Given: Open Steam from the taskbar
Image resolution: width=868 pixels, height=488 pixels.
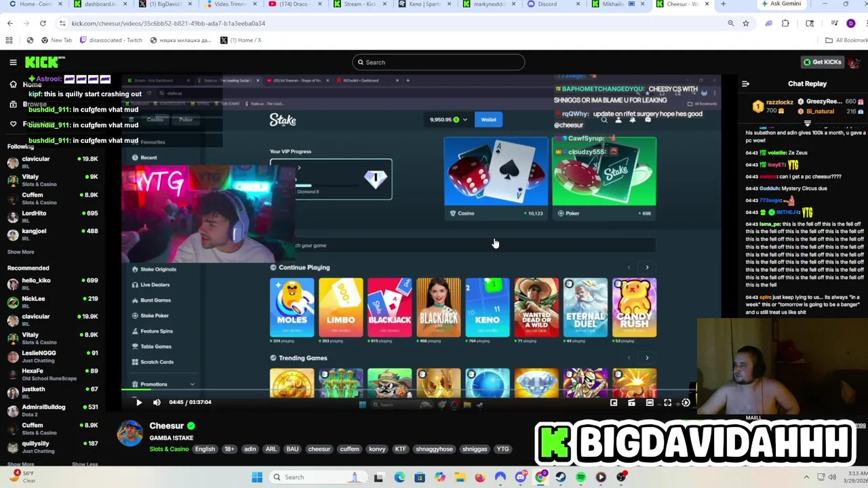Looking at the screenshot, I should [561, 477].
